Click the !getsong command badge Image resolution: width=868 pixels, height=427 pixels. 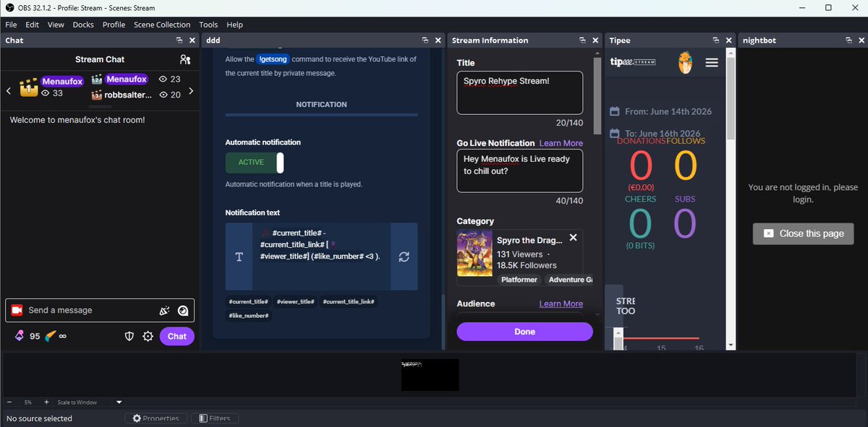click(273, 59)
